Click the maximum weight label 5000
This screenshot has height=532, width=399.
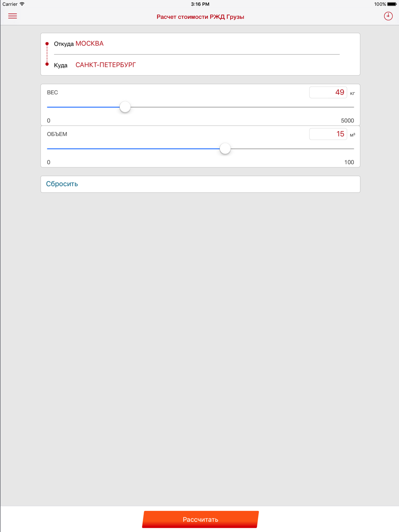(x=347, y=120)
